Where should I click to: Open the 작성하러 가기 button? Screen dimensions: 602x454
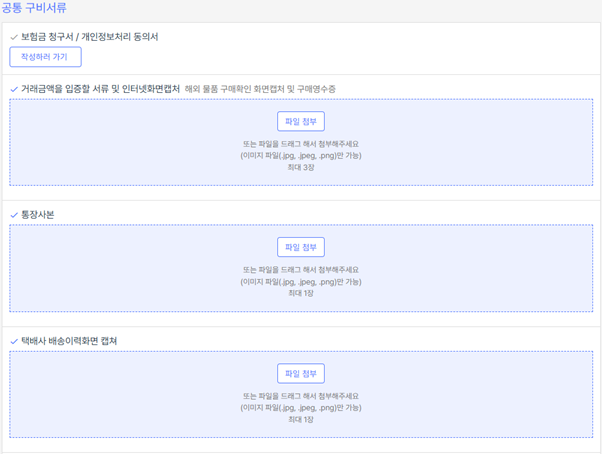pos(45,57)
